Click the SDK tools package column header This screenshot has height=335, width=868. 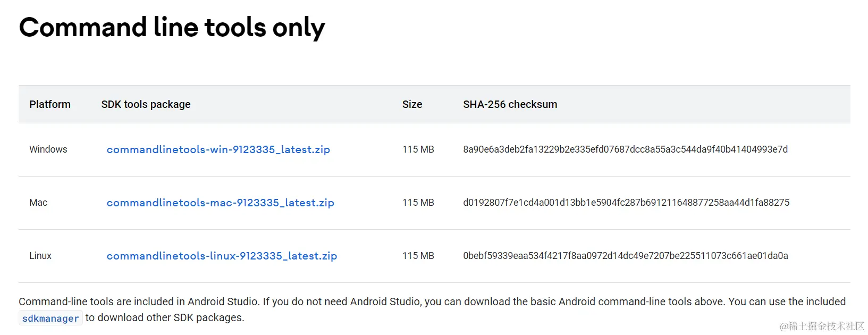146,104
